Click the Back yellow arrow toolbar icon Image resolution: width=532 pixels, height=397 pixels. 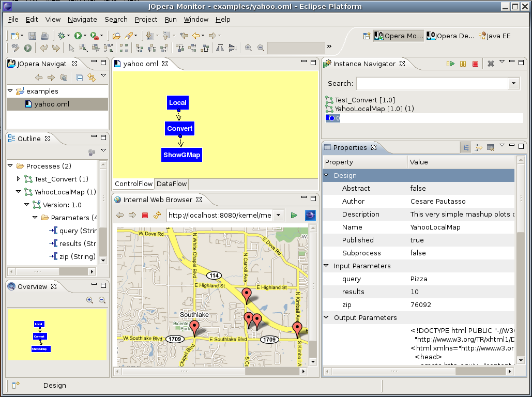tap(196, 36)
